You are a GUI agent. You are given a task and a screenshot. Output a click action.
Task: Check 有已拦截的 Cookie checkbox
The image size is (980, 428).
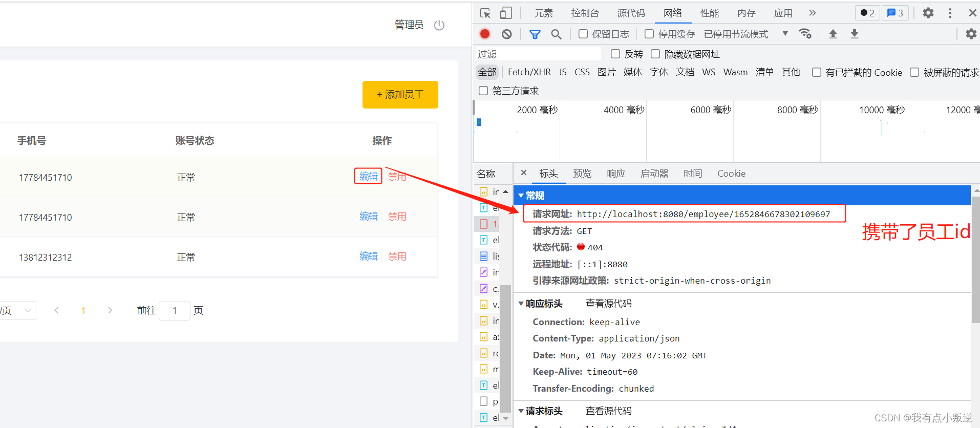[817, 72]
